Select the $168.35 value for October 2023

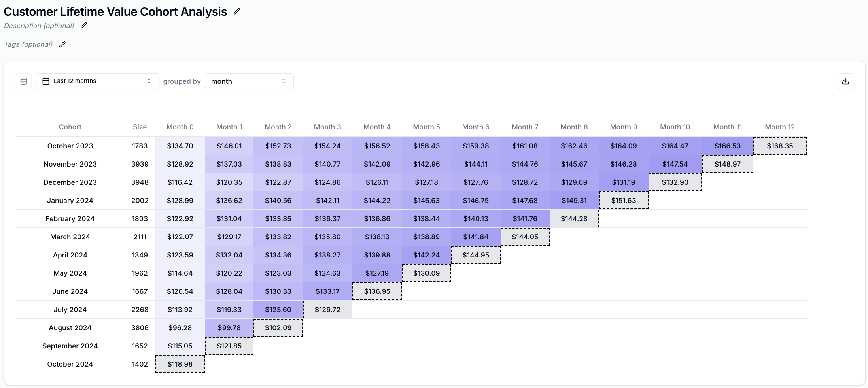(779, 146)
